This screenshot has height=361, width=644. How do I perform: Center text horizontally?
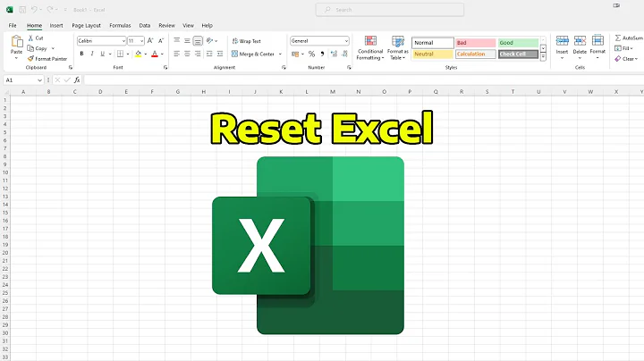(x=187, y=54)
